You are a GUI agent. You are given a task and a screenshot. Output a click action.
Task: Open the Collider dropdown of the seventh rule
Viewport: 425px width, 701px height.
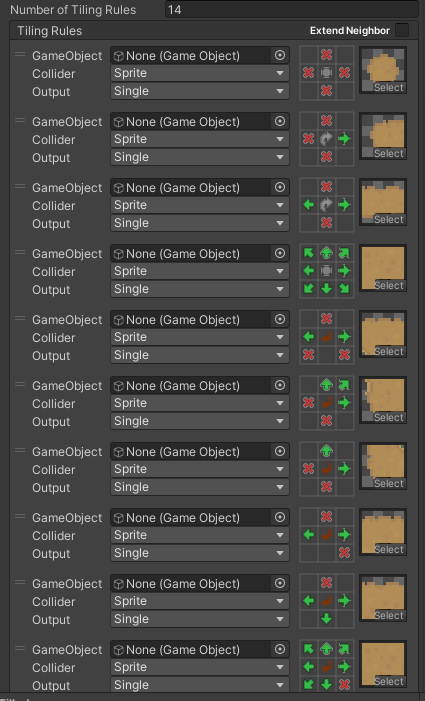[200, 469]
